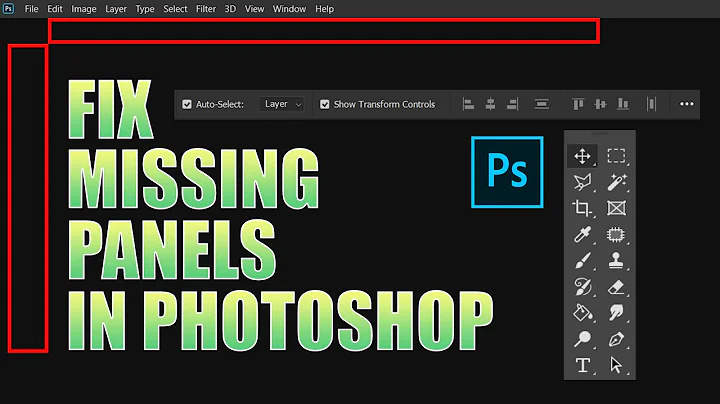
Task: Select the Frame tool
Action: 616,208
